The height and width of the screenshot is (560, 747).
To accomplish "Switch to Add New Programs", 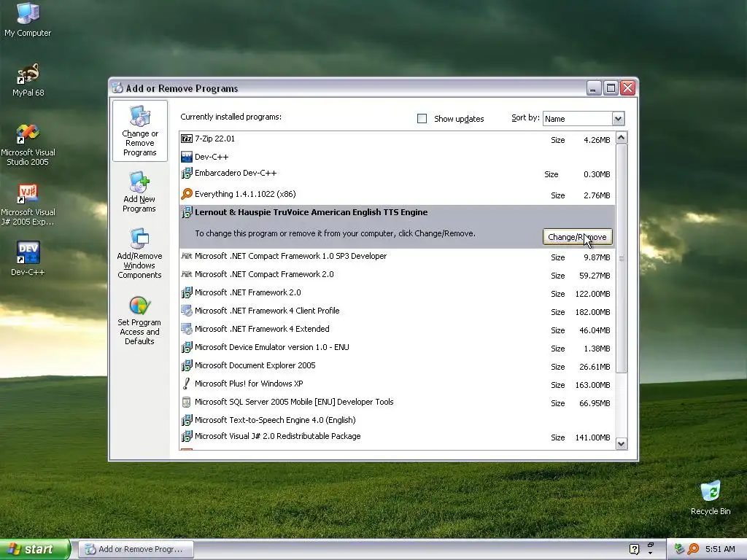I will 139,192.
